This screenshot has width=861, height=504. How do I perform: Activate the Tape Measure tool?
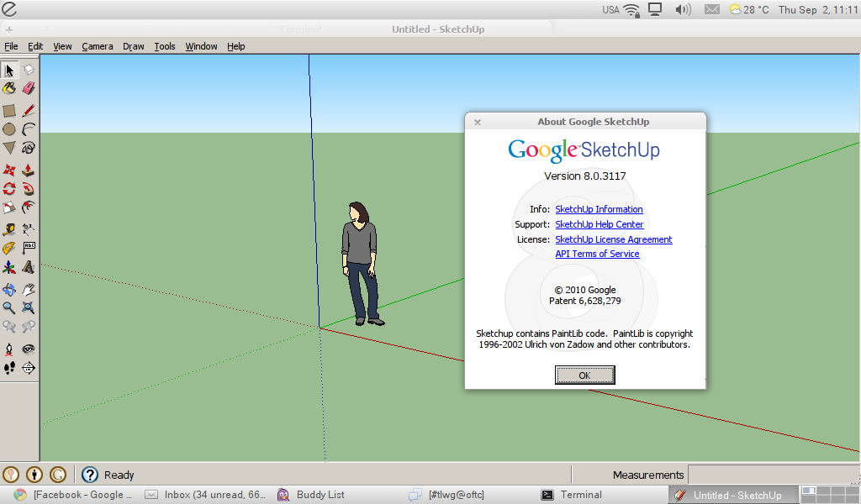pyautogui.click(x=9, y=229)
